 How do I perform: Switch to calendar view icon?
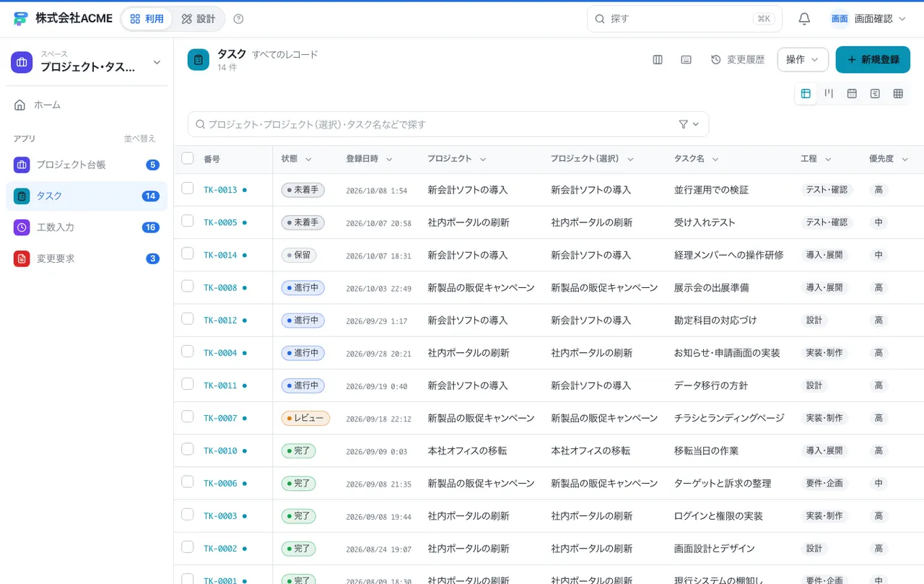(852, 94)
